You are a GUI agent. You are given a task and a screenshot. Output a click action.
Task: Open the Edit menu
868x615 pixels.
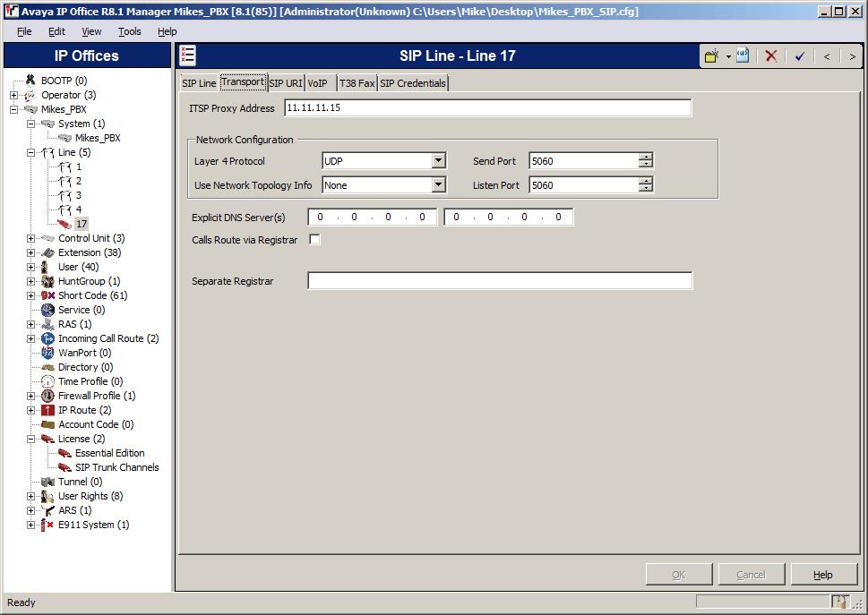pyautogui.click(x=56, y=31)
